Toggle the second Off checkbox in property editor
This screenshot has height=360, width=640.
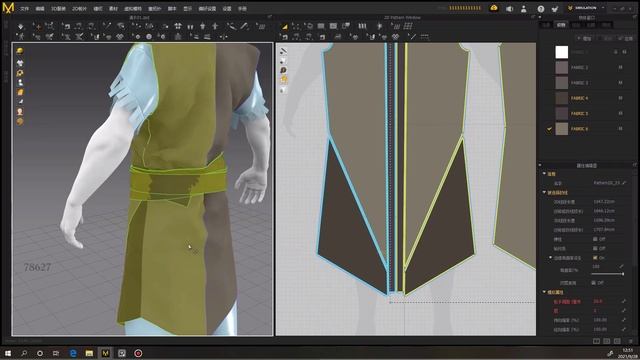[595, 249]
